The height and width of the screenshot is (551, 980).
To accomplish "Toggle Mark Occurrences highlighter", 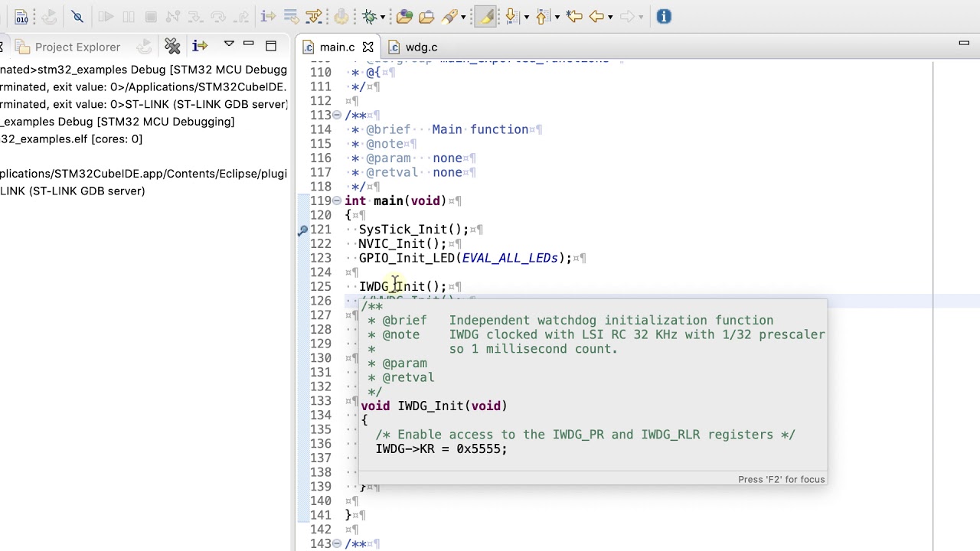I will (485, 17).
